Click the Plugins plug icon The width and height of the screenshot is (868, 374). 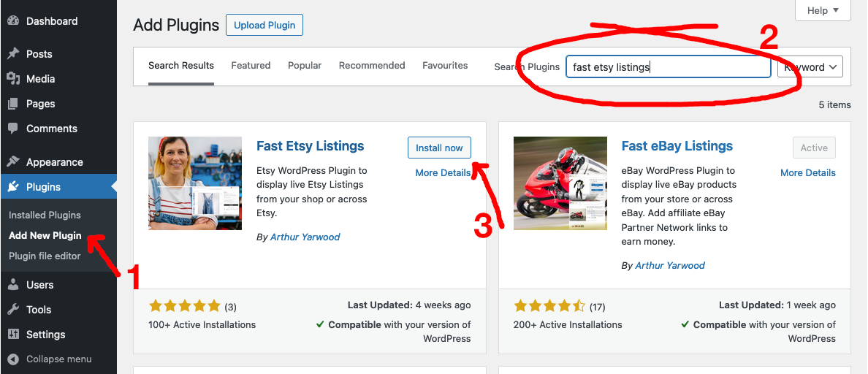[x=13, y=187]
